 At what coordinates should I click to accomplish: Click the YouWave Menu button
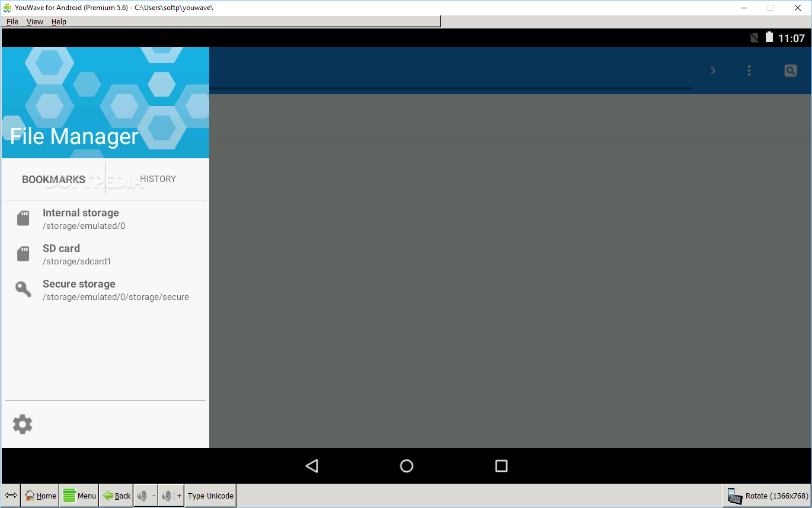pos(79,496)
